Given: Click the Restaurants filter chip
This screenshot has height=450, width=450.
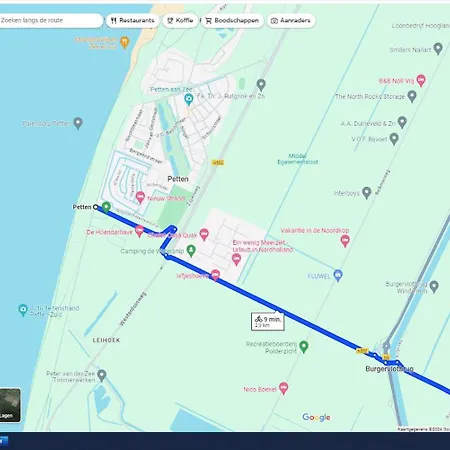Looking at the screenshot, I should point(133,20).
